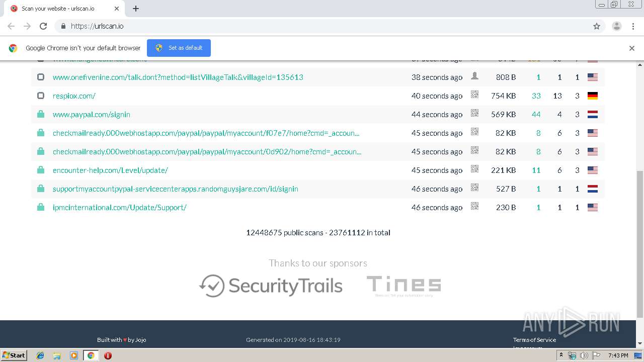644x362 pixels.
Task: Click the square icon beside onefivenine.com row
Action: coord(41,77)
